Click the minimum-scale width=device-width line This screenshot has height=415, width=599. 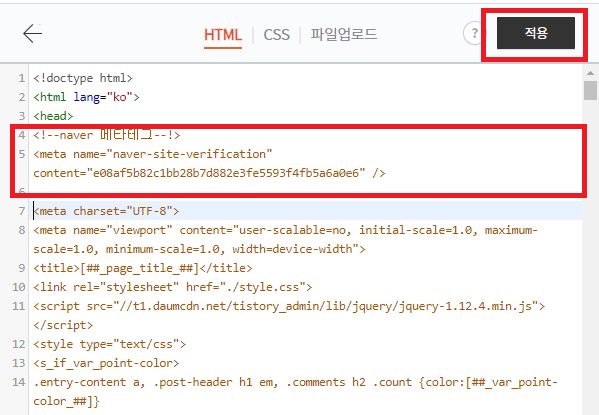199,249
